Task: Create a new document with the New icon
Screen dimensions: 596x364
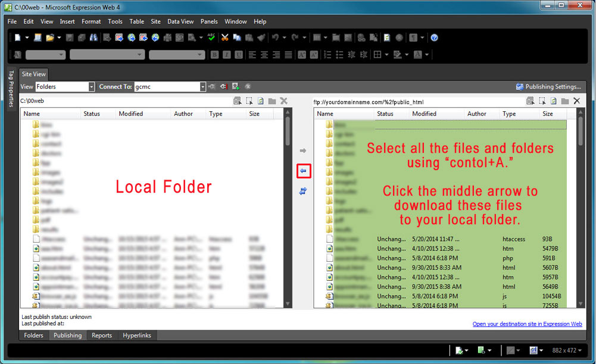Action: pyautogui.click(x=17, y=37)
